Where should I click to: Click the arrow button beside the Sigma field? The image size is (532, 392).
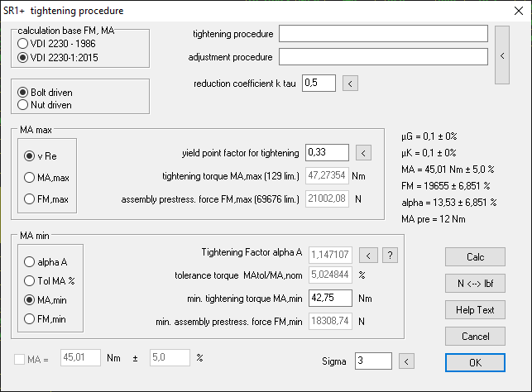click(x=405, y=361)
